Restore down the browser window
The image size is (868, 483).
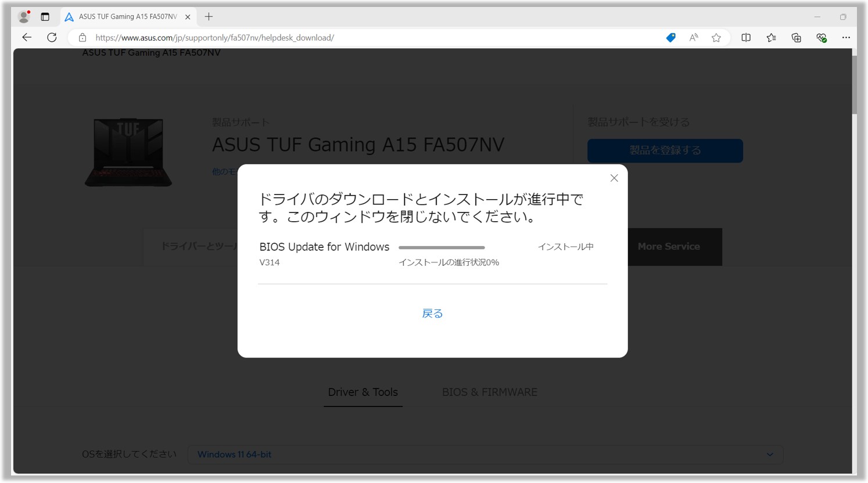click(x=843, y=17)
